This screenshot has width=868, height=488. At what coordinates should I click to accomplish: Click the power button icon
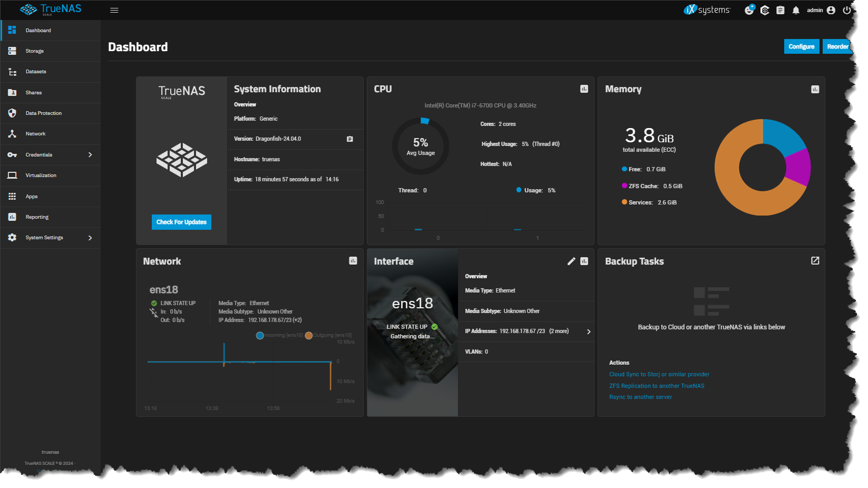click(x=846, y=10)
